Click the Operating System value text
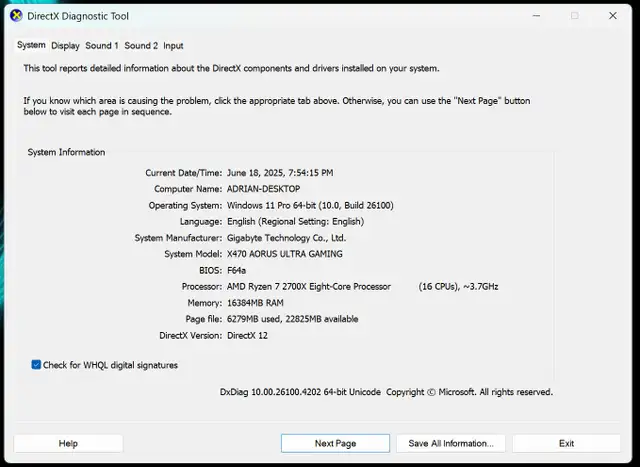This screenshot has height=467, width=640. click(310, 205)
